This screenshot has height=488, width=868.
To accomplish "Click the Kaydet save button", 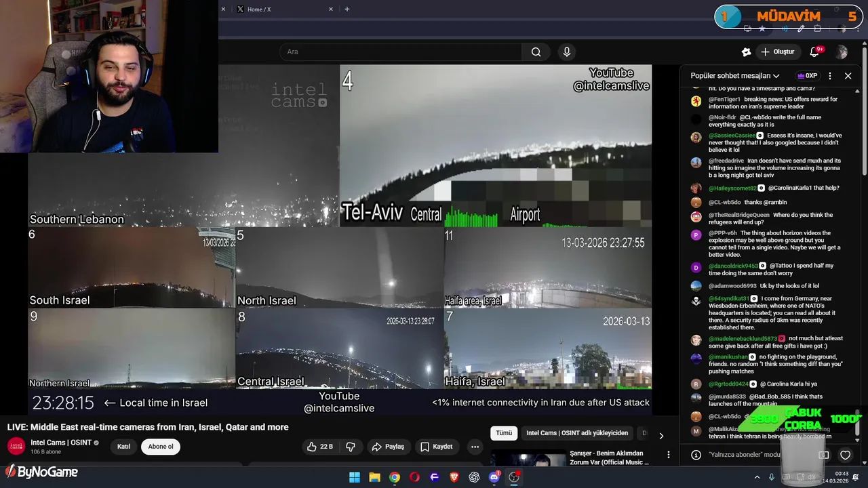I will pyautogui.click(x=436, y=447).
